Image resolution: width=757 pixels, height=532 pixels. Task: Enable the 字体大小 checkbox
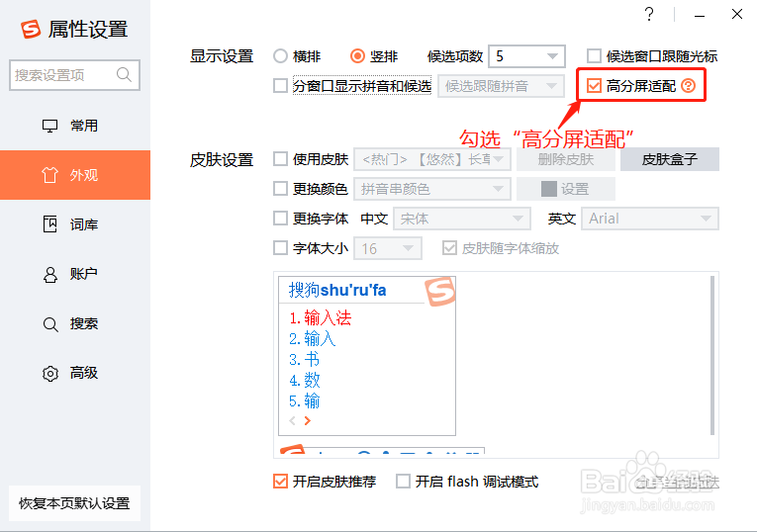tap(280, 248)
